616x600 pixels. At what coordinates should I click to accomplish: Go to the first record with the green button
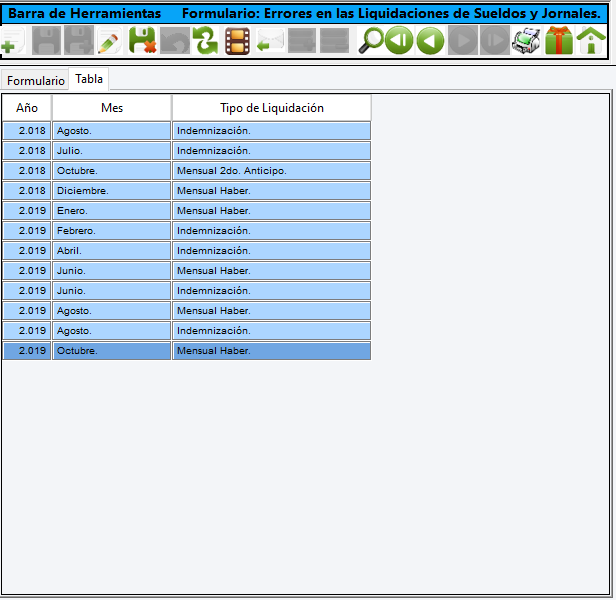tap(399, 40)
